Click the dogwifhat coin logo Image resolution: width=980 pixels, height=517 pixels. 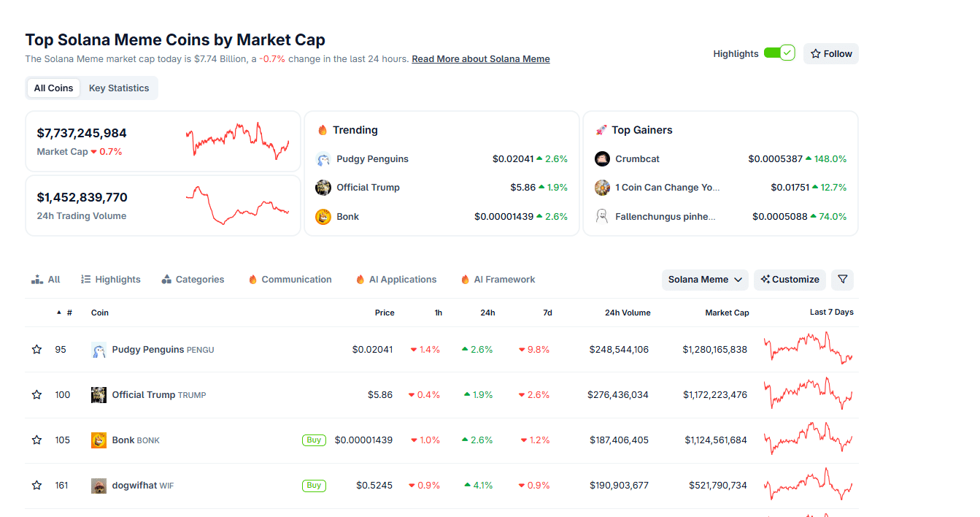pos(99,486)
